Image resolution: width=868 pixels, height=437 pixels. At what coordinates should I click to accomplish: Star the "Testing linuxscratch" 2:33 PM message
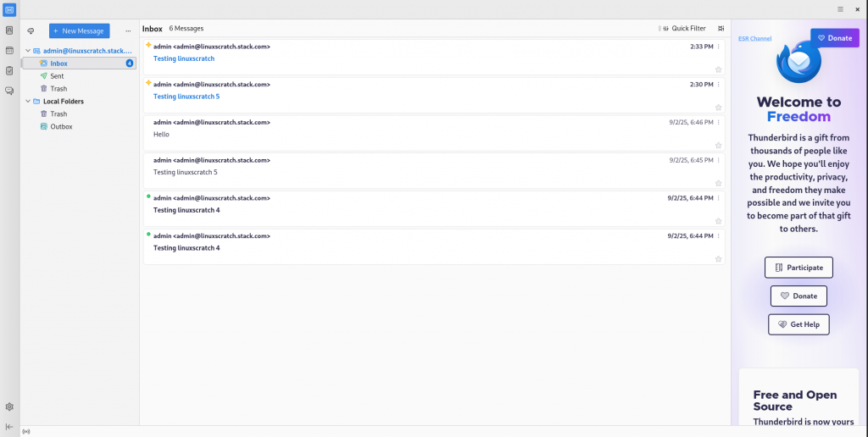click(718, 69)
